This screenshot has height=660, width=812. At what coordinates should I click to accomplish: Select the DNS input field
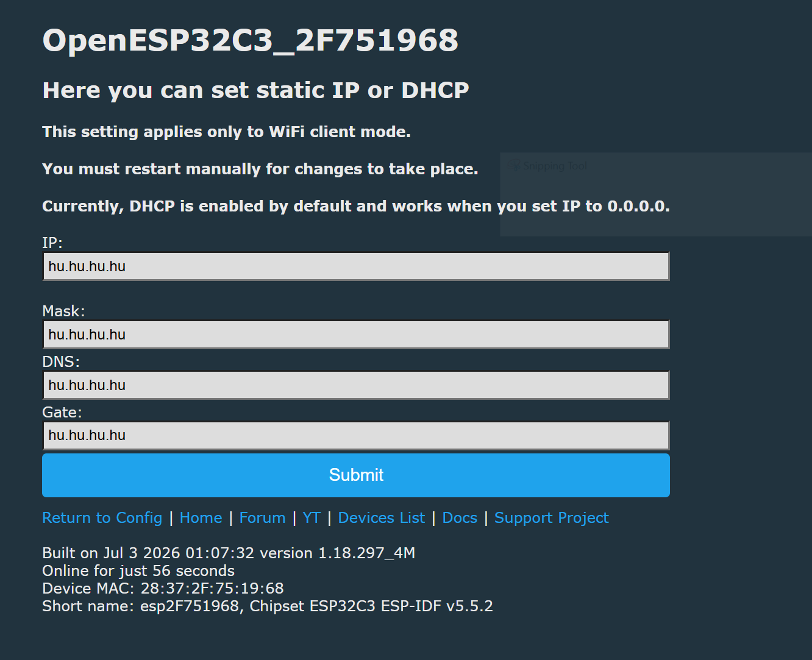[x=356, y=385]
